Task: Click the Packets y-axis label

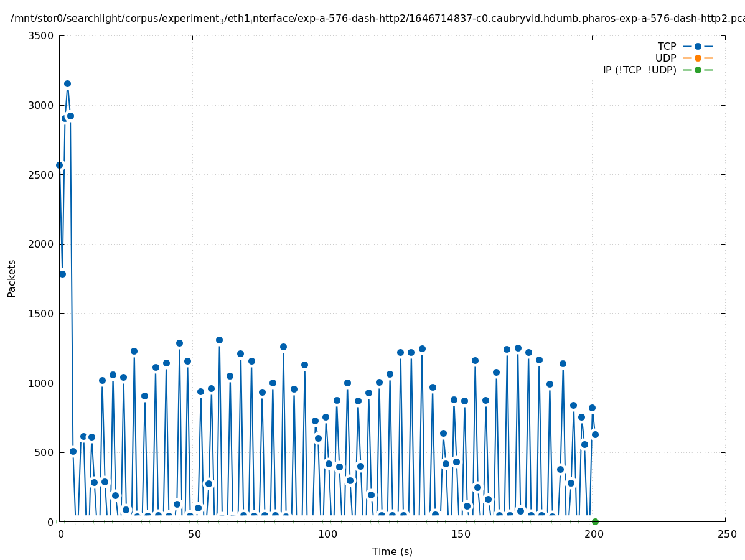Action: 12,278
